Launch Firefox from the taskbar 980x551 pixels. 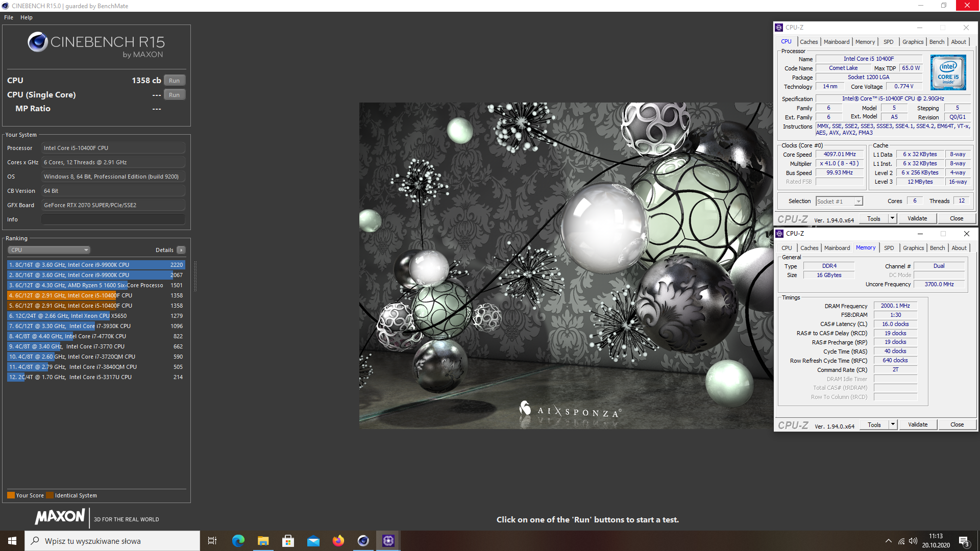(x=338, y=541)
